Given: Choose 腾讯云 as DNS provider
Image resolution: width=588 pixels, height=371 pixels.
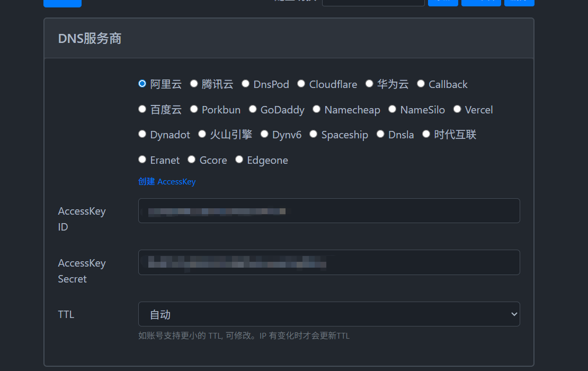Looking at the screenshot, I should pyautogui.click(x=194, y=84).
